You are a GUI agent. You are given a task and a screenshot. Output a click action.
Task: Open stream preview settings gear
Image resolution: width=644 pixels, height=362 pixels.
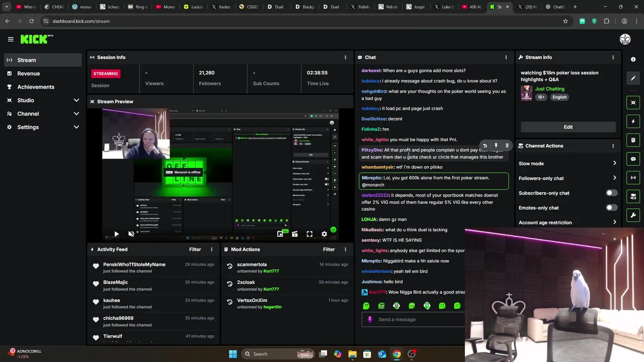[324, 234]
